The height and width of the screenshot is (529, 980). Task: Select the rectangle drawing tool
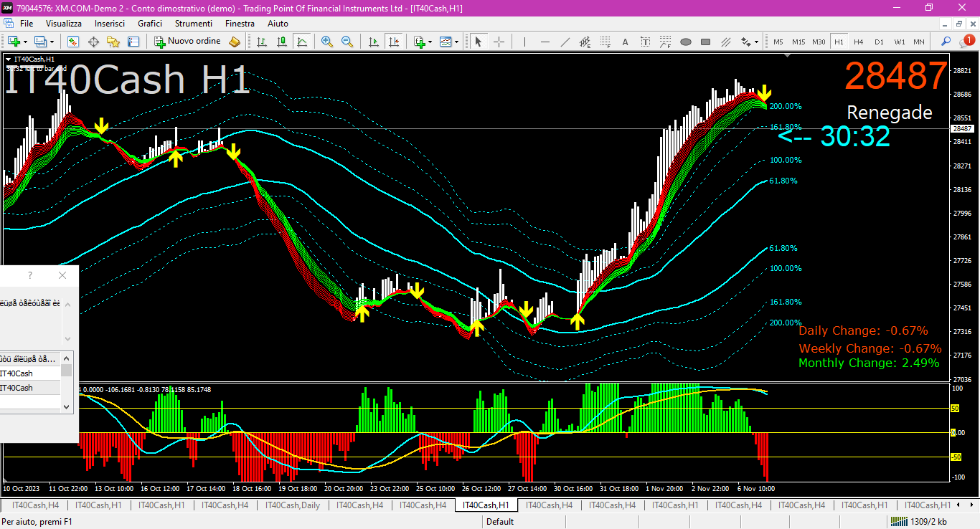[x=706, y=42]
